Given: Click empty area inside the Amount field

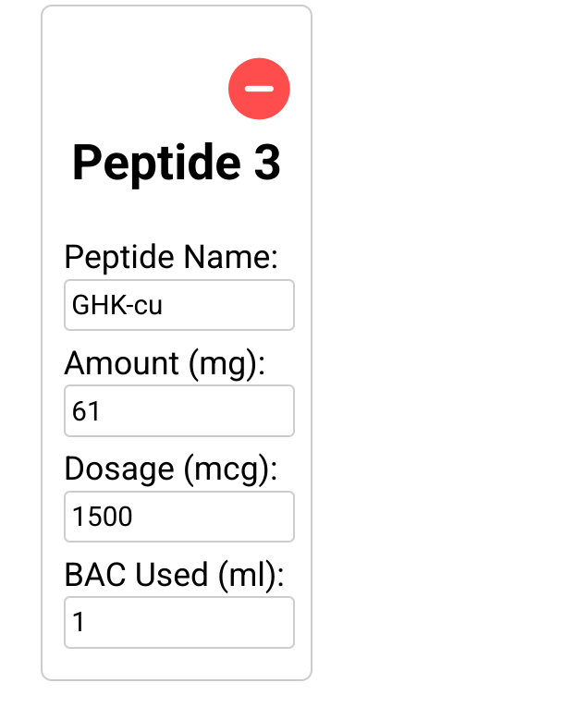Looking at the screenshot, I should (199, 411).
